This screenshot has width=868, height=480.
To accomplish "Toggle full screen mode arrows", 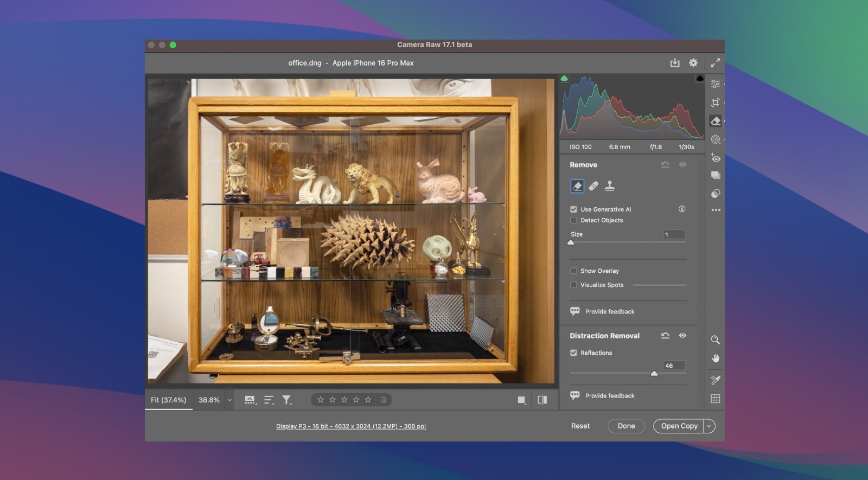I will coord(716,63).
